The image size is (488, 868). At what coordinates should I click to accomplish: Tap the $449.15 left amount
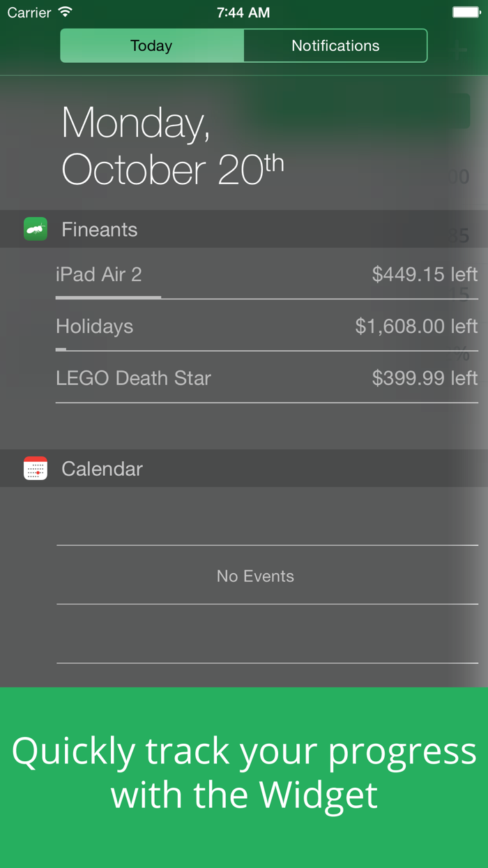[x=425, y=274]
